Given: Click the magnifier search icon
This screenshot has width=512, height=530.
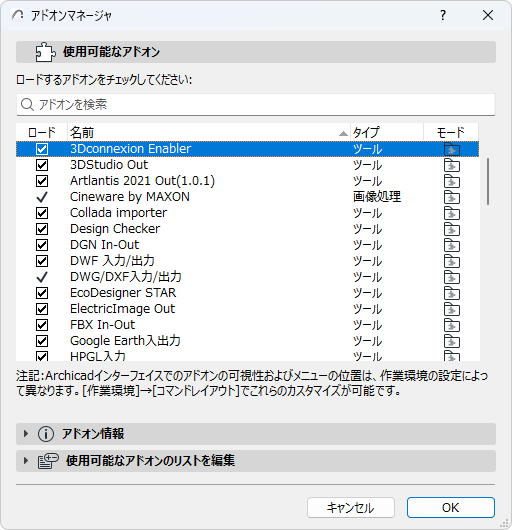Looking at the screenshot, I should point(27,104).
